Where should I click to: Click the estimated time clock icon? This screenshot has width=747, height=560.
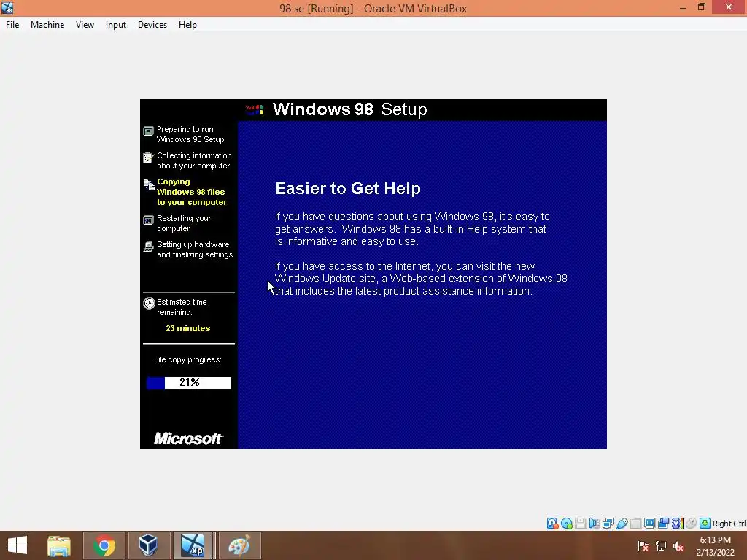(149, 303)
